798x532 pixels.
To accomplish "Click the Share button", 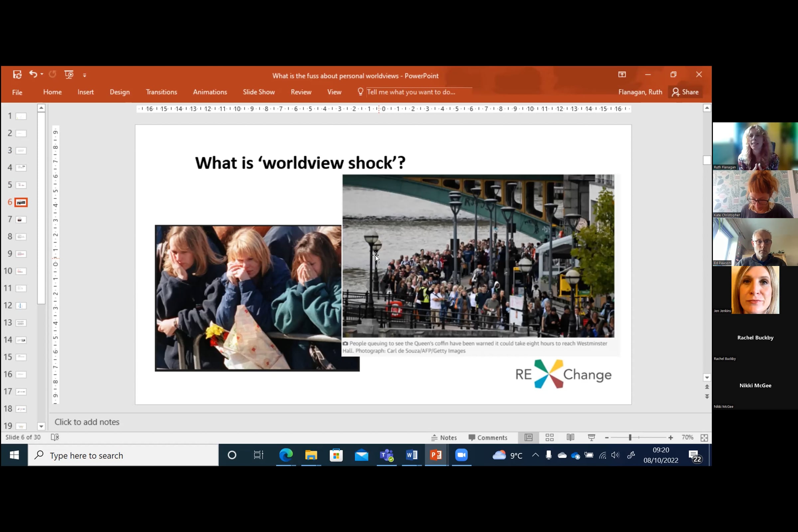I will (x=685, y=92).
